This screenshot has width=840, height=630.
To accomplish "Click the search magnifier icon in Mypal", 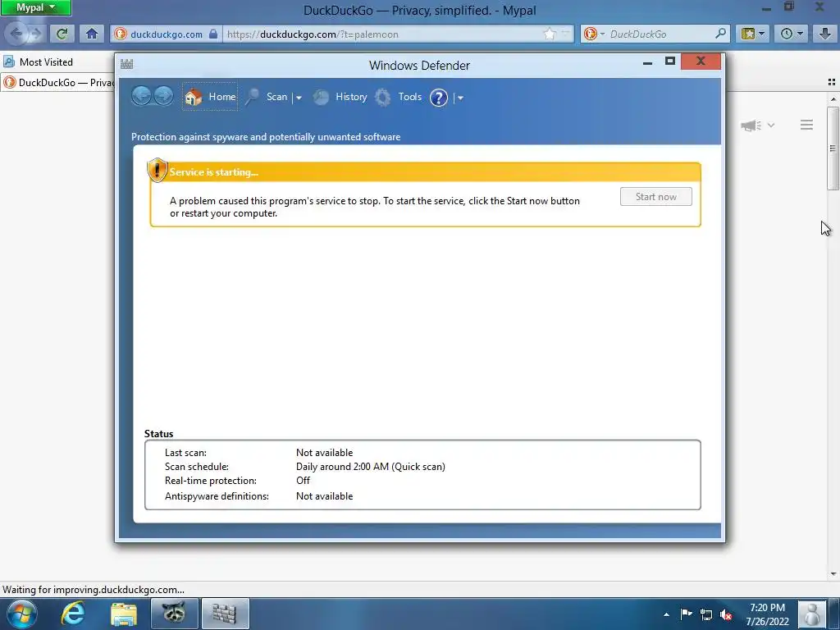I will click(721, 34).
